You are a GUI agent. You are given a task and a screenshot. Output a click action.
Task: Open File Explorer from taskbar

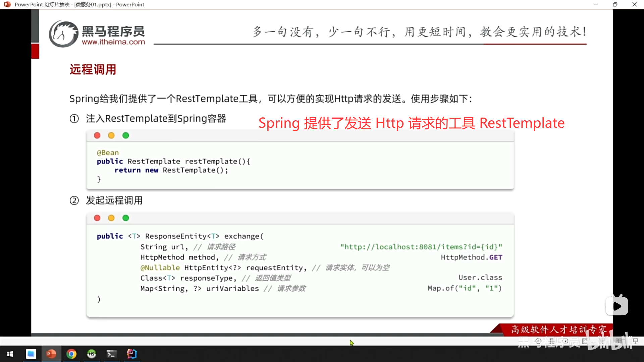point(31,354)
